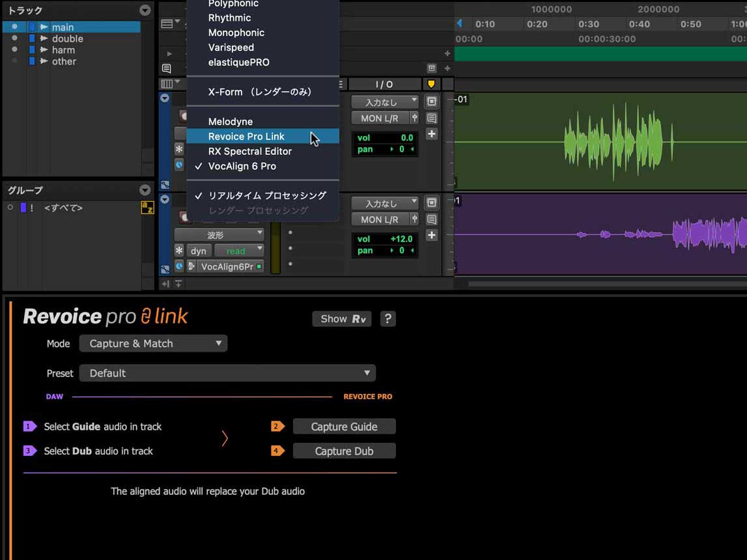Viewport: 747px width, 560px height.
Task: Click the blue color swatch of <すべて> group
Action: point(23,208)
